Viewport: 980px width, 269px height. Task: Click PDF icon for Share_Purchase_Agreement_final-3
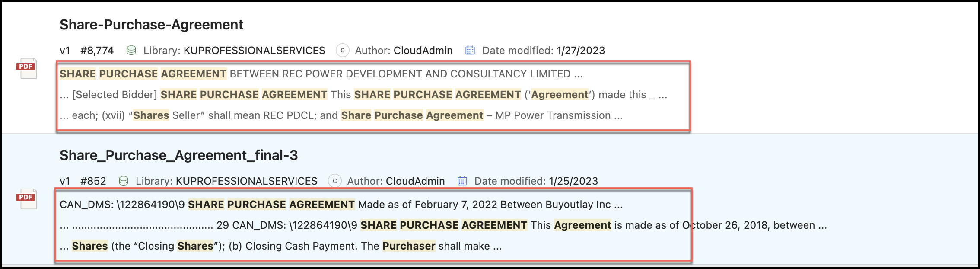point(27,199)
